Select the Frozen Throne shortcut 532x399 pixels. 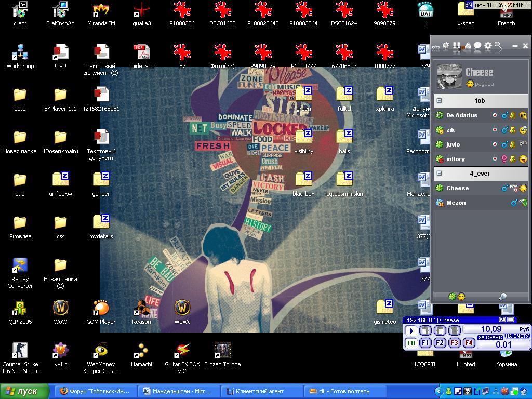tap(222, 354)
